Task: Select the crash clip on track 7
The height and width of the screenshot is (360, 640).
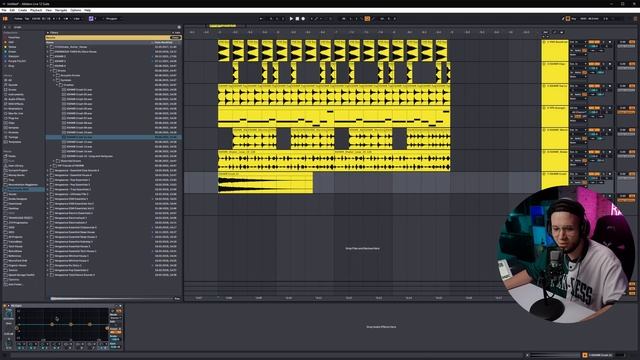Action: (x=265, y=182)
